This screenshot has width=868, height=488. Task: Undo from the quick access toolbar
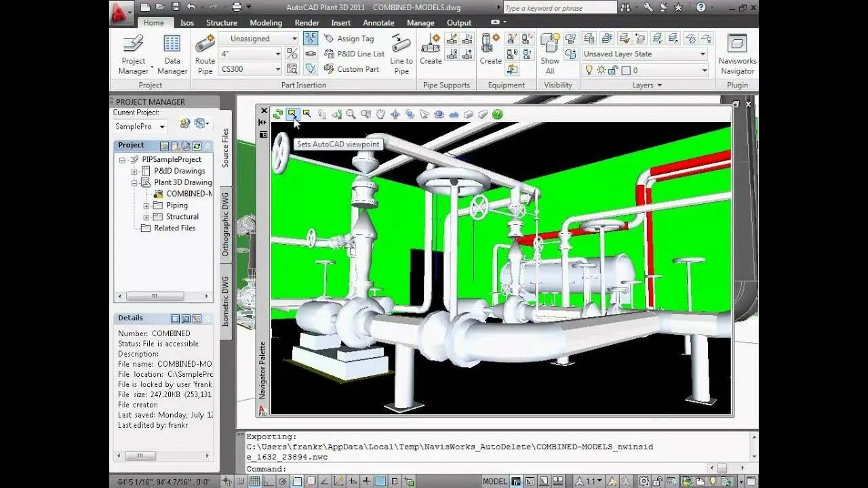pyautogui.click(x=191, y=7)
